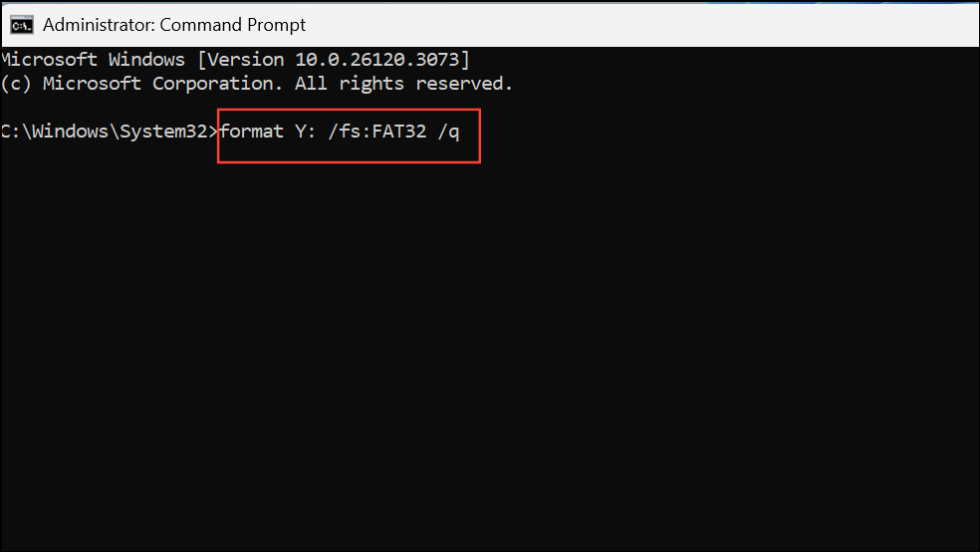The height and width of the screenshot is (552, 980).
Task: Click the "Administrator: Command Prompt" window title
Action: click(173, 25)
